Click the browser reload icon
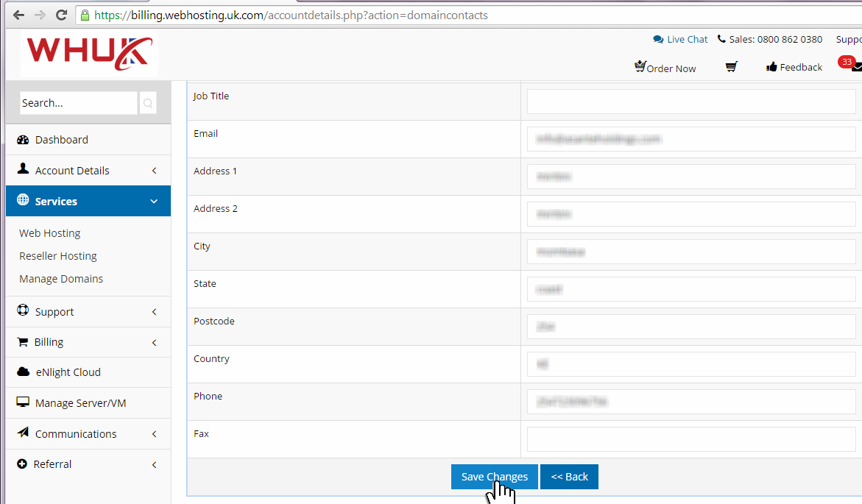The width and height of the screenshot is (862, 504). 61,15
